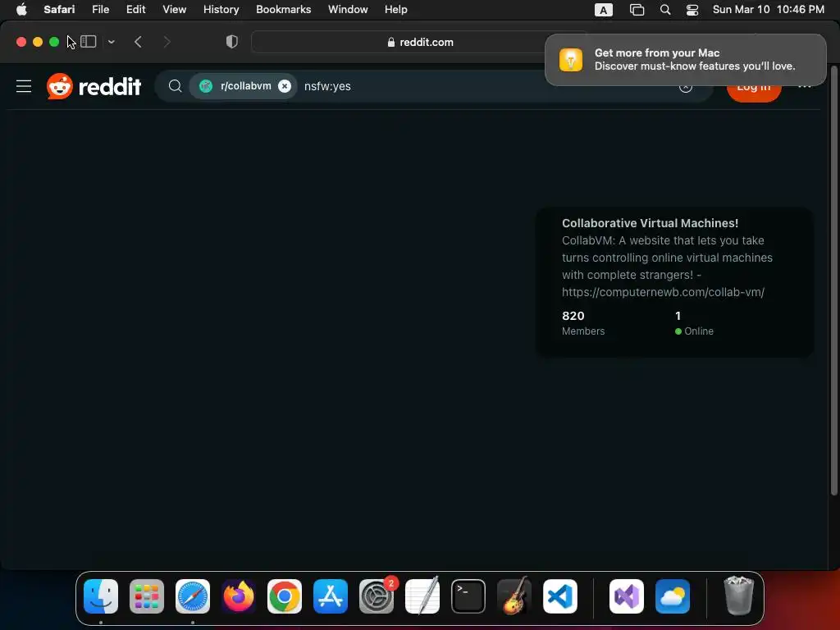Open Stage Manager icon in menu bar
This screenshot has height=630, width=840.
[637, 10]
